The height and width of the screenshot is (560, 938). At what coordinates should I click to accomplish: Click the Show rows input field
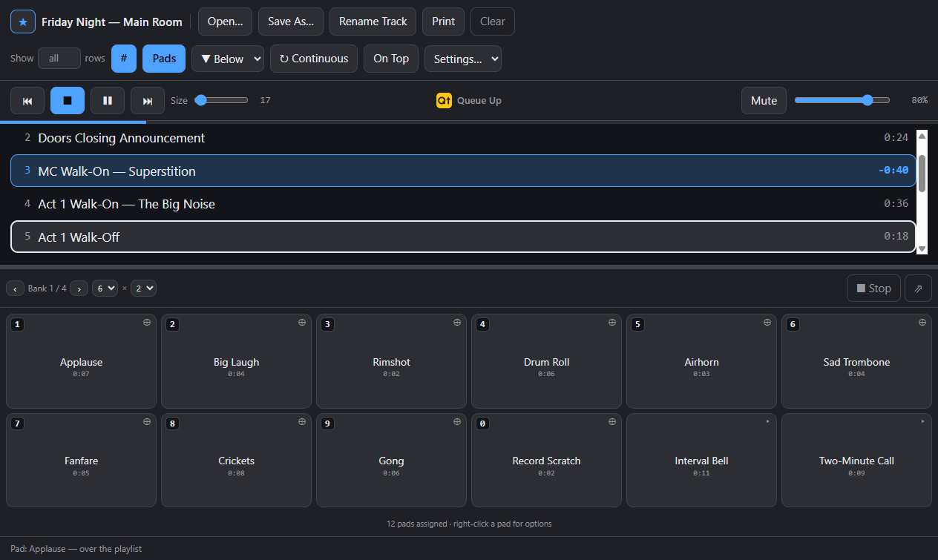tap(59, 59)
